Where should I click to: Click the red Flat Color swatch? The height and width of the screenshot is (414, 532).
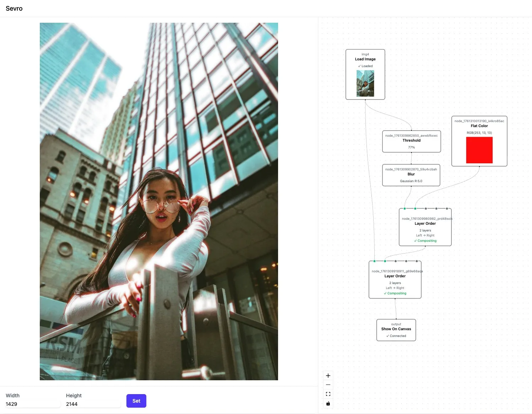pos(479,150)
